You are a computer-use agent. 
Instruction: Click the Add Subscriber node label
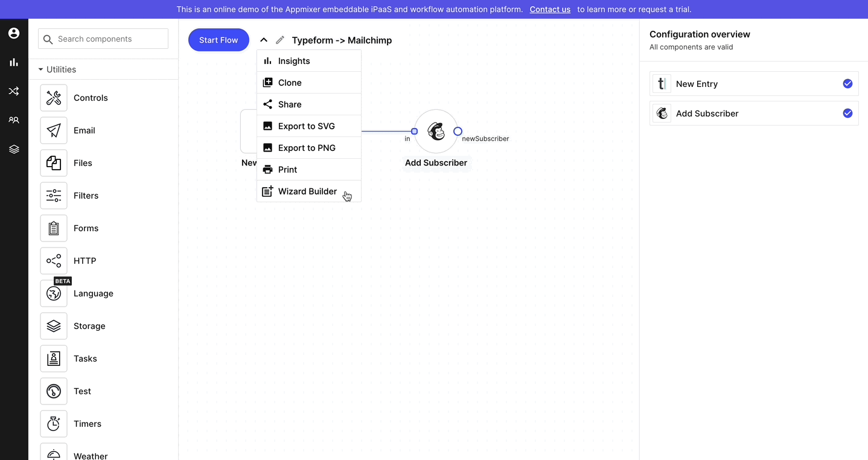click(436, 163)
